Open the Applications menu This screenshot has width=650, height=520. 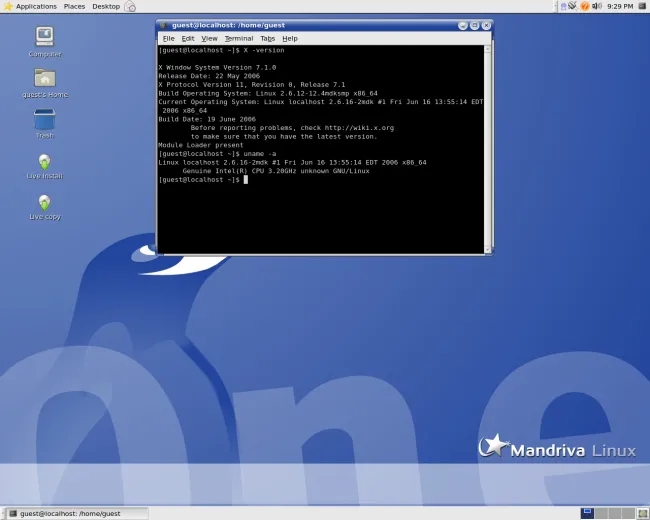36,6
